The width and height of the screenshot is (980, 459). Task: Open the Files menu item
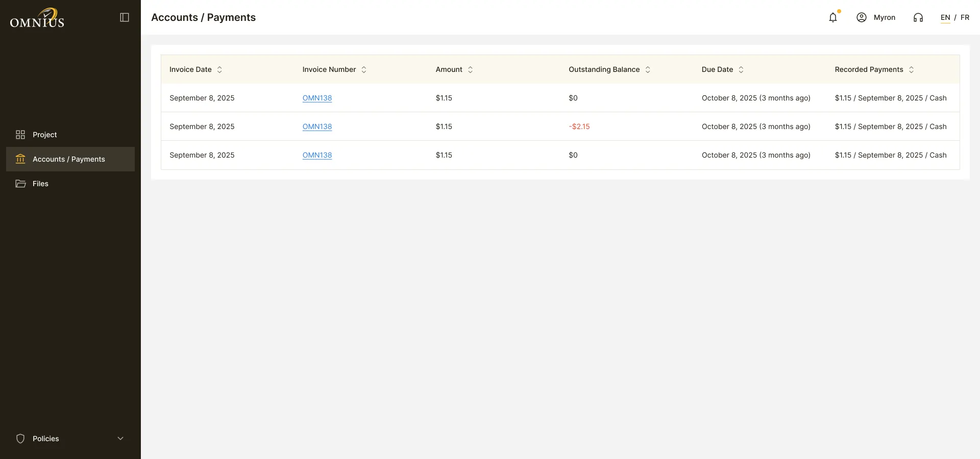(70, 184)
